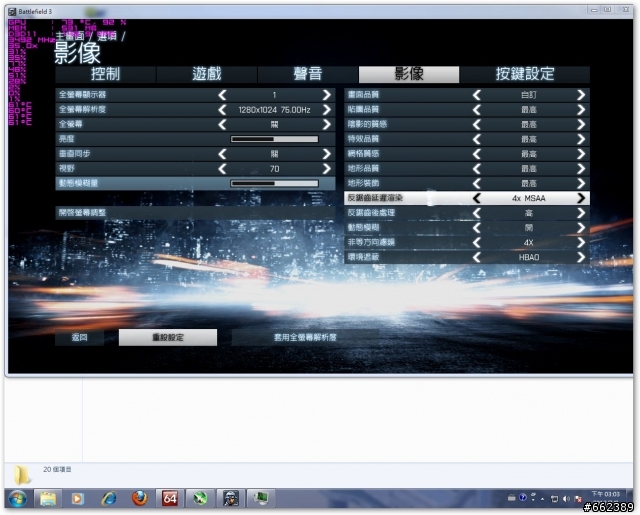The width and height of the screenshot is (640, 515).
Task: Go to 選項 in breadcrumb
Action: click(107, 36)
